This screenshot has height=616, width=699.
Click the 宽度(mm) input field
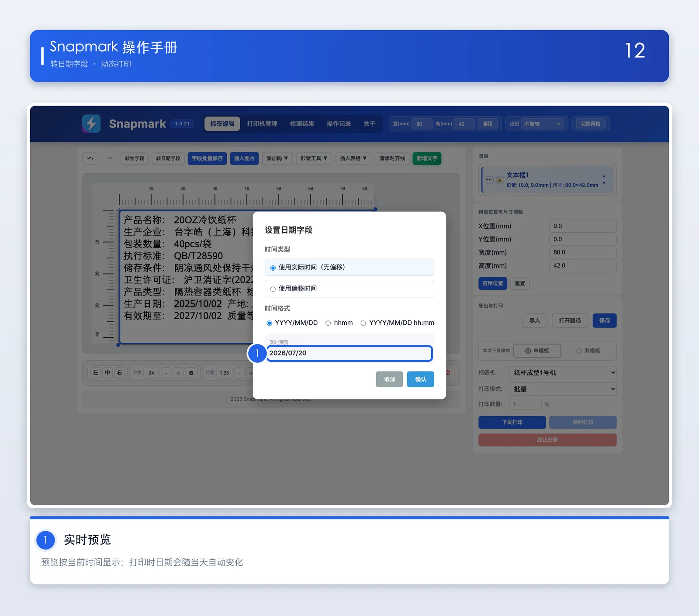coord(583,252)
